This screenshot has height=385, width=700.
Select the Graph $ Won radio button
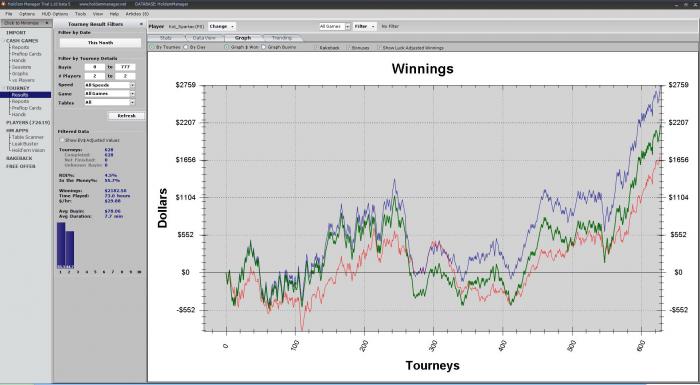pos(226,47)
